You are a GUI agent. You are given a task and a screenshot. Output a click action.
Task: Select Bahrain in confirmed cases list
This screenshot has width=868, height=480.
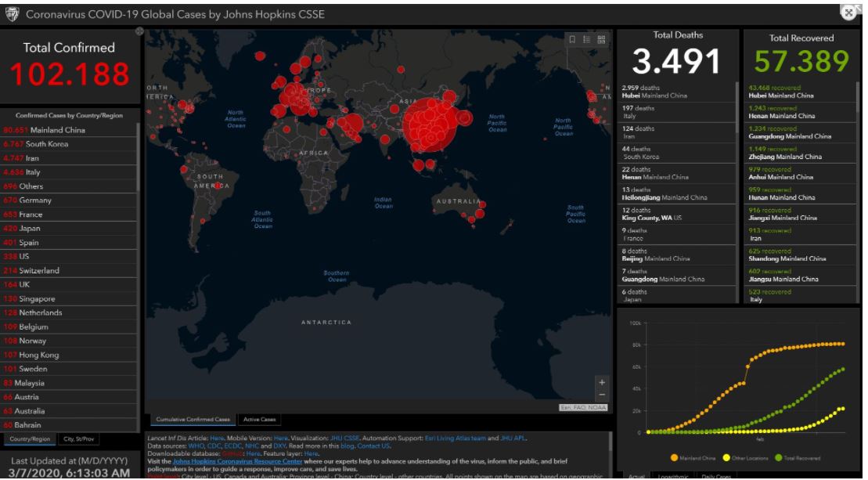click(x=68, y=425)
